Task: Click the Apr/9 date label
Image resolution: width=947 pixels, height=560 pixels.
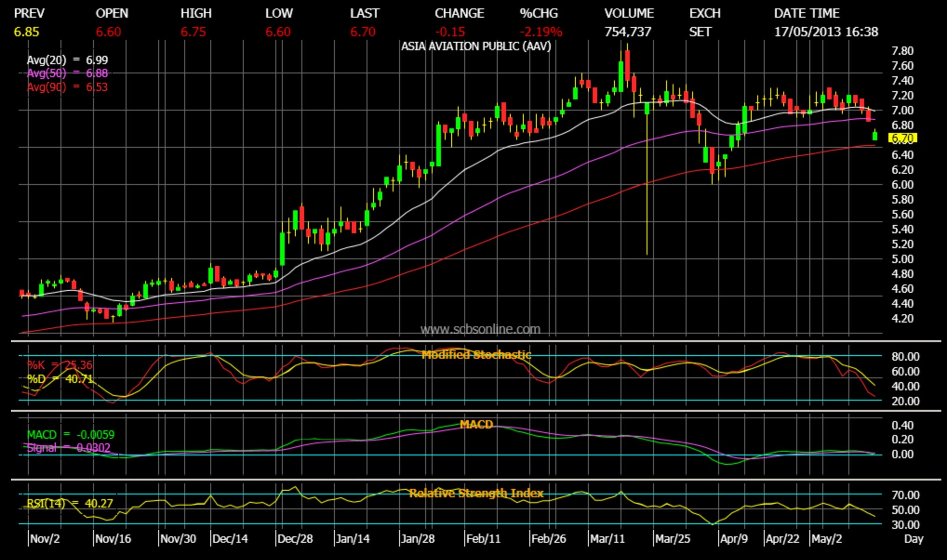Action: (734, 539)
